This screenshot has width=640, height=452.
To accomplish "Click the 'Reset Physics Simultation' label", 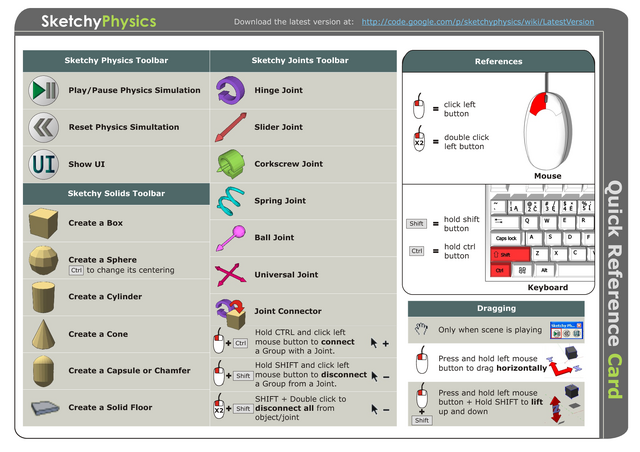I will point(124,127).
